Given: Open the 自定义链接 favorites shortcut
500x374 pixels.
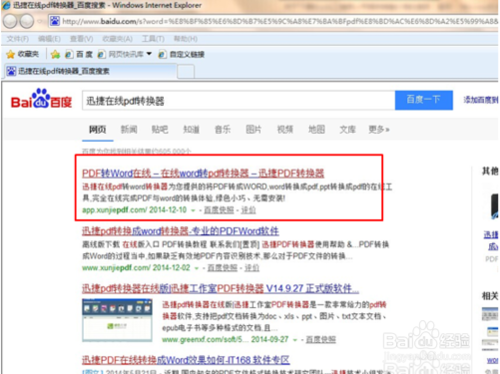Looking at the screenshot, I should pos(181,54).
